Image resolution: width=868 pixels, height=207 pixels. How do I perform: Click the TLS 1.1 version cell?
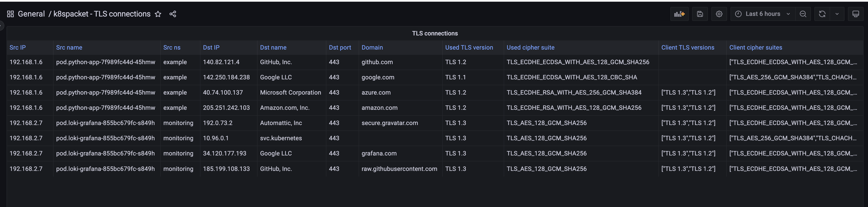click(473, 77)
